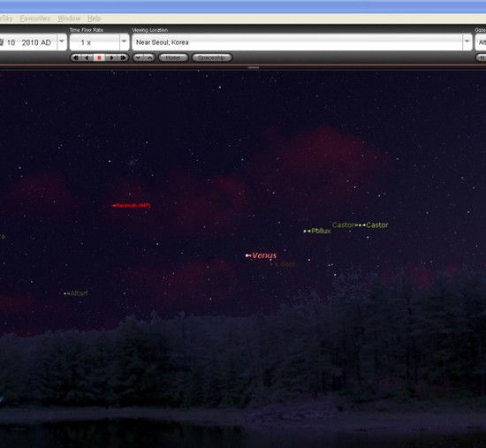Step time forward one increment
Viewport: 486px width, 448px height.
coord(123,57)
